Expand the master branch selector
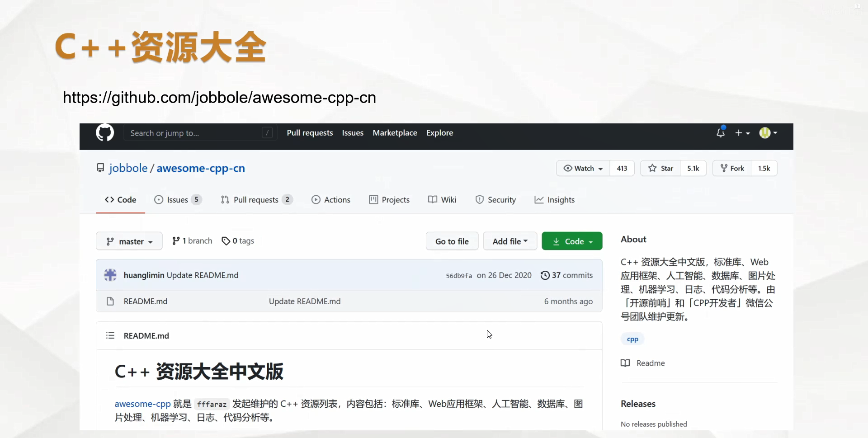868x438 pixels. point(129,241)
